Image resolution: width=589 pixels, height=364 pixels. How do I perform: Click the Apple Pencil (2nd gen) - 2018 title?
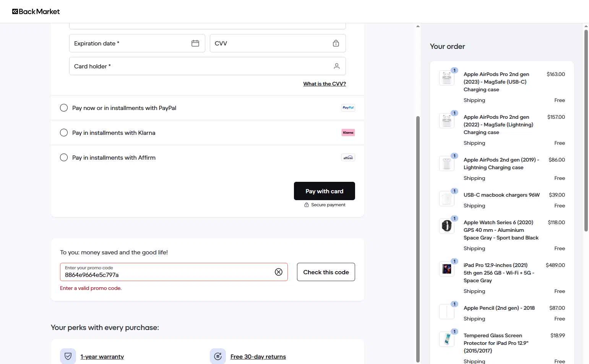tap(499, 308)
